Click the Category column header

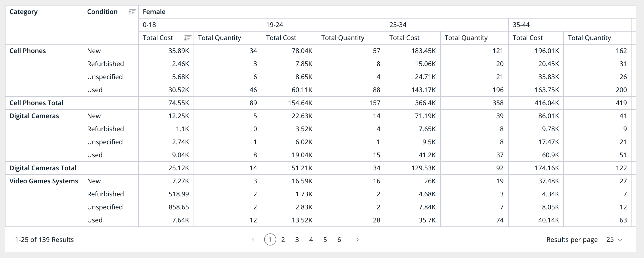(24, 12)
